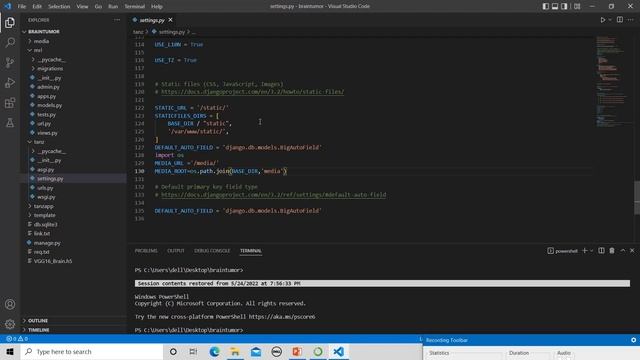Open the Windows Start menu
This screenshot has height=360, width=640.
click(10, 351)
